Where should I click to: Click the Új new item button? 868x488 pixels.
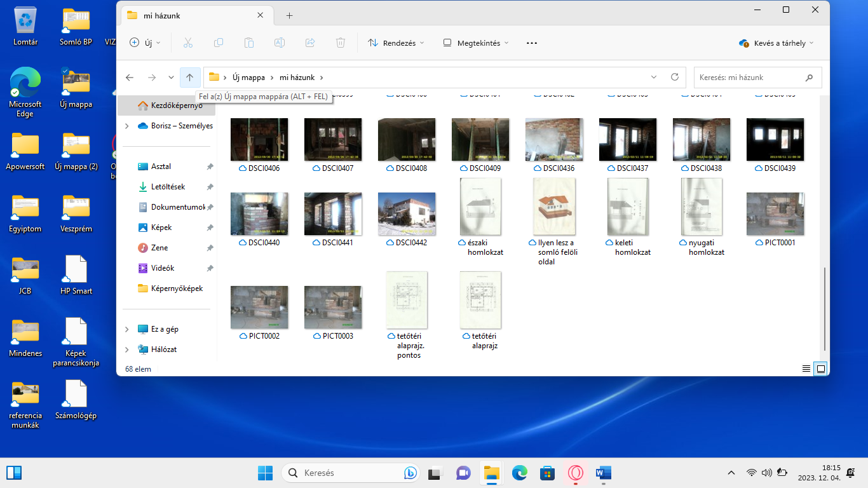click(x=145, y=43)
